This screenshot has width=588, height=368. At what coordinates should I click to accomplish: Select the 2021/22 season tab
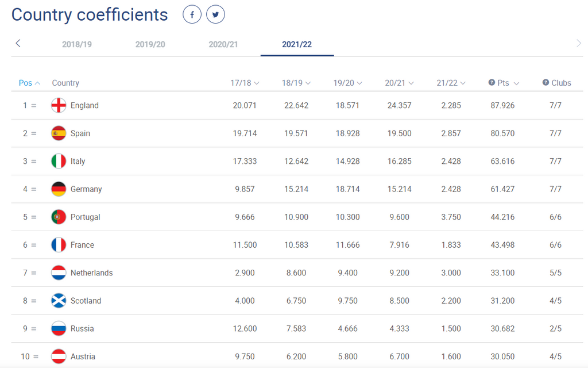point(297,44)
